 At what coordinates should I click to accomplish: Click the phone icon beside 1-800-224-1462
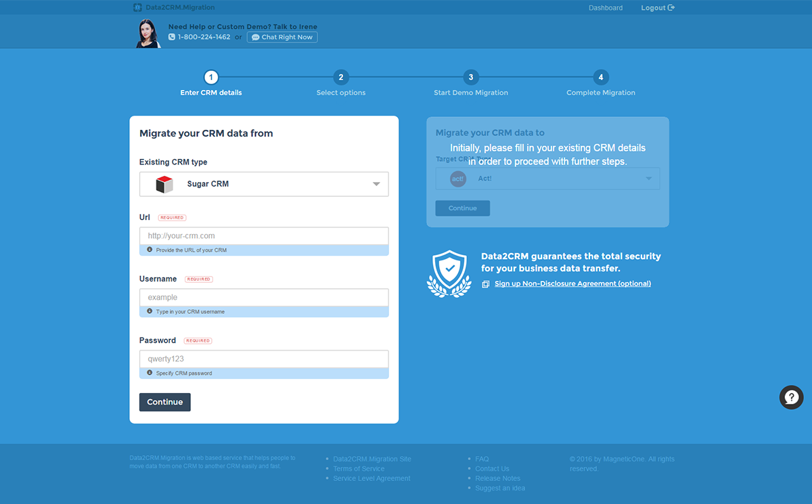point(172,37)
